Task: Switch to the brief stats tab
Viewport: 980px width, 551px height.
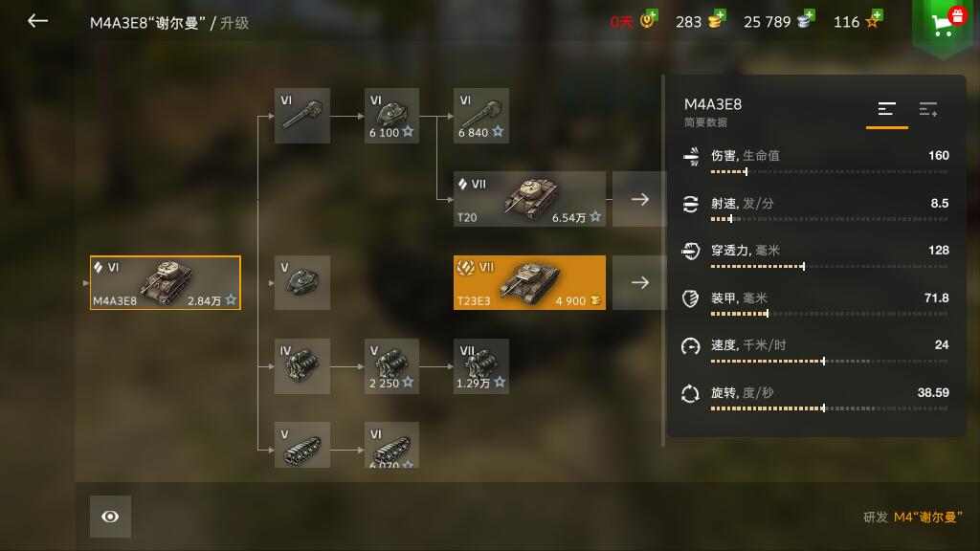Action: (886, 111)
